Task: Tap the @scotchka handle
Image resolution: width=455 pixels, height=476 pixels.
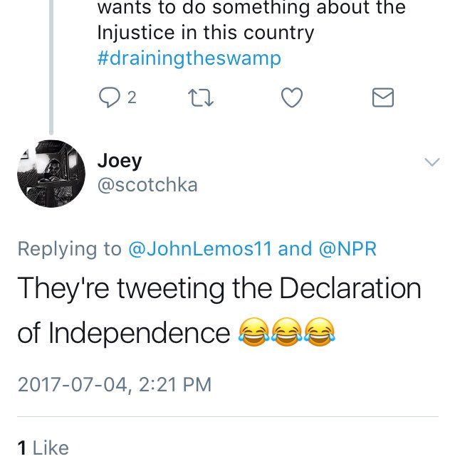Action: 147,185
